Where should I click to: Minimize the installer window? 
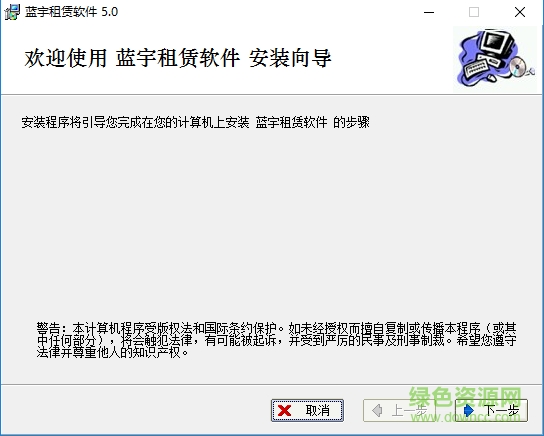[x=429, y=12]
